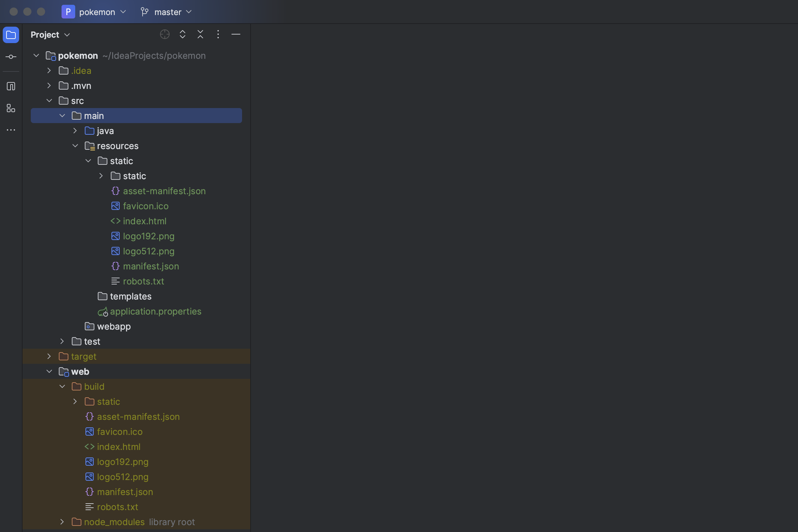This screenshot has height=532, width=798.
Task: Expand the .idea folder
Action: (49, 71)
